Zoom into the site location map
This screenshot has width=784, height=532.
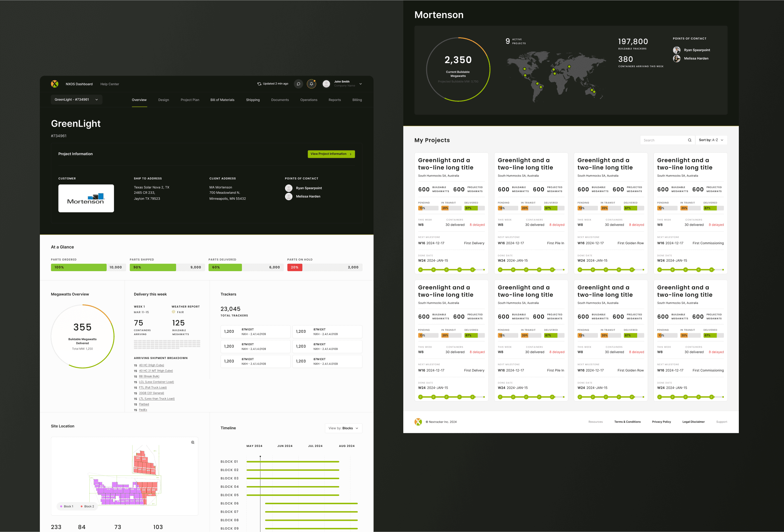pyautogui.click(x=193, y=442)
